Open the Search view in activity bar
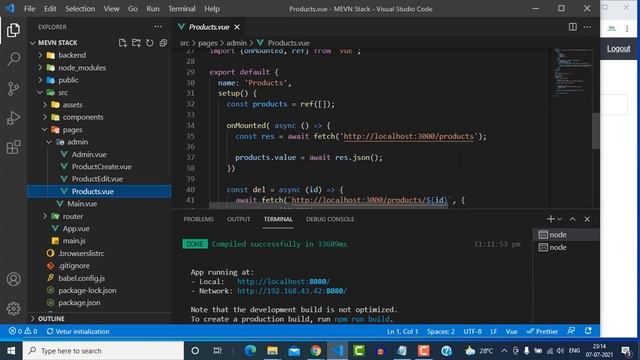The height and width of the screenshot is (360, 640). [13, 59]
